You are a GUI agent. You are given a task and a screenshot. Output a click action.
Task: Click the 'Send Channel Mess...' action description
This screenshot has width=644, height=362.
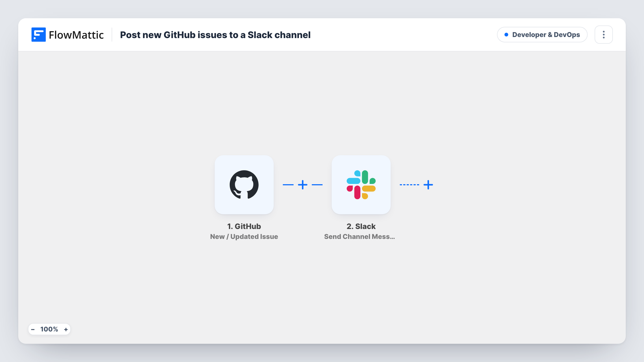coord(359,237)
